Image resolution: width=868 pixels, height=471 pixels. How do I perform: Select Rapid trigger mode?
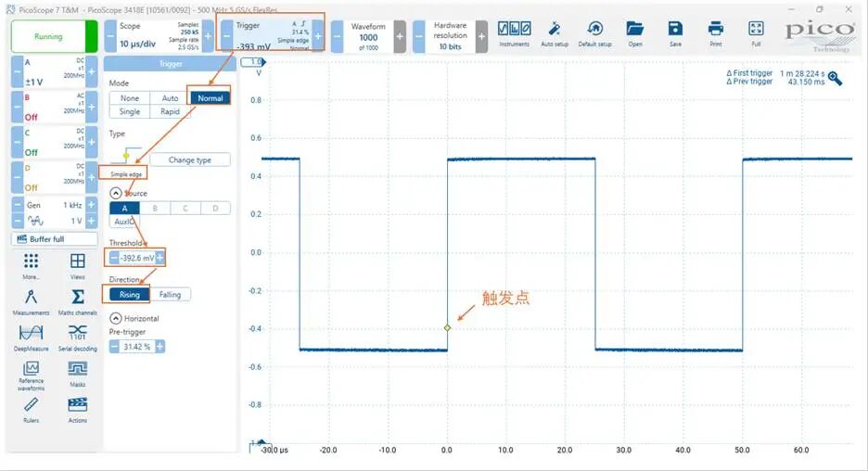[x=170, y=111]
